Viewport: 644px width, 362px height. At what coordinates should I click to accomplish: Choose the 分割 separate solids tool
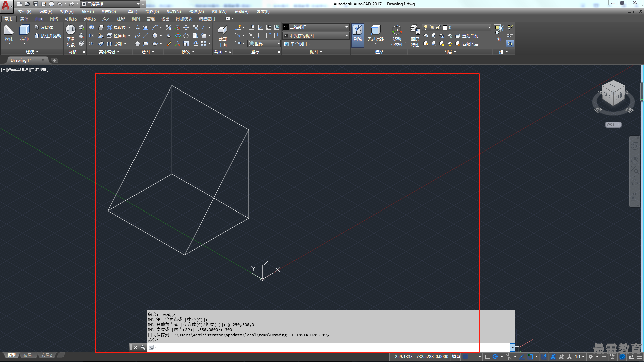114,44
